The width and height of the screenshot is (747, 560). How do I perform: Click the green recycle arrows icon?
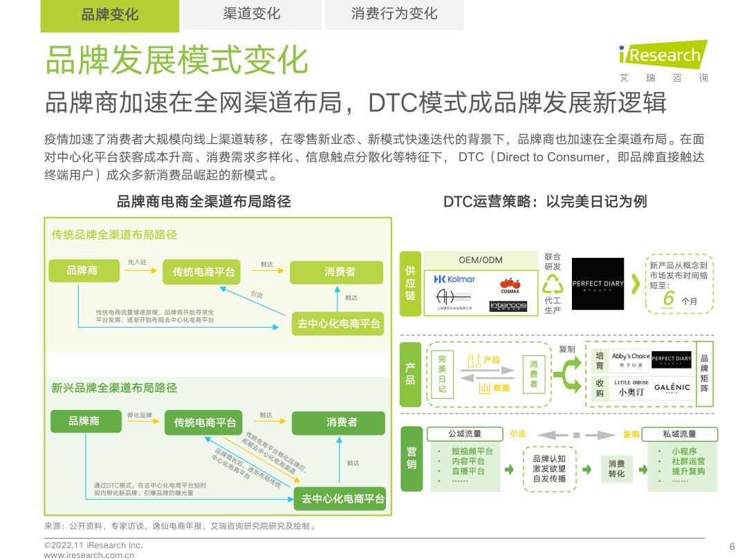point(553,285)
